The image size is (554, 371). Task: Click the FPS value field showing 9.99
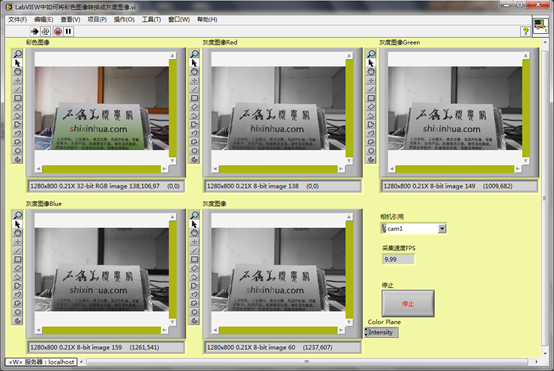(398, 259)
